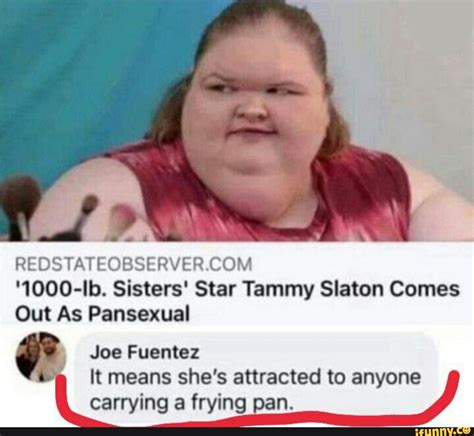Open Joe Fuentez's round profile picture
This screenshot has width=474, height=436.
click(41, 357)
